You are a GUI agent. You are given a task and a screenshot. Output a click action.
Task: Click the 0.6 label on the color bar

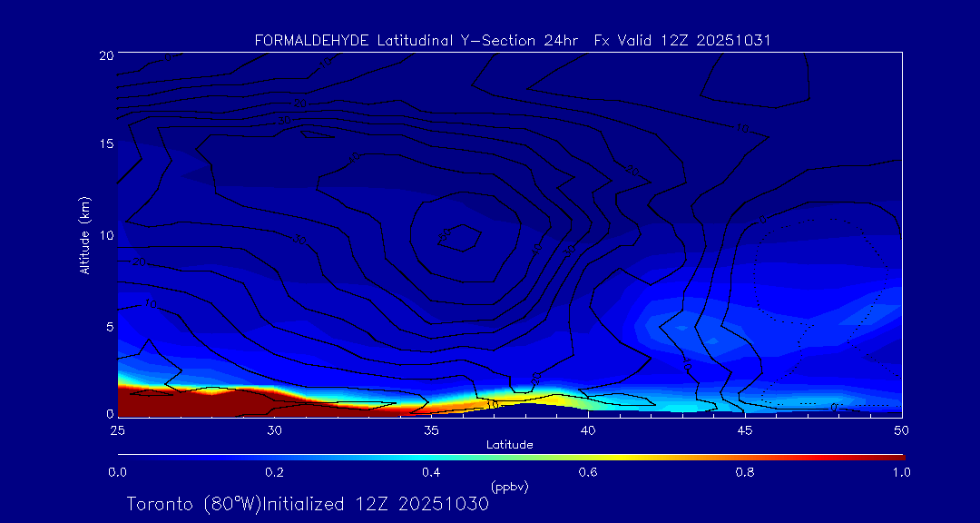pos(588,472)
